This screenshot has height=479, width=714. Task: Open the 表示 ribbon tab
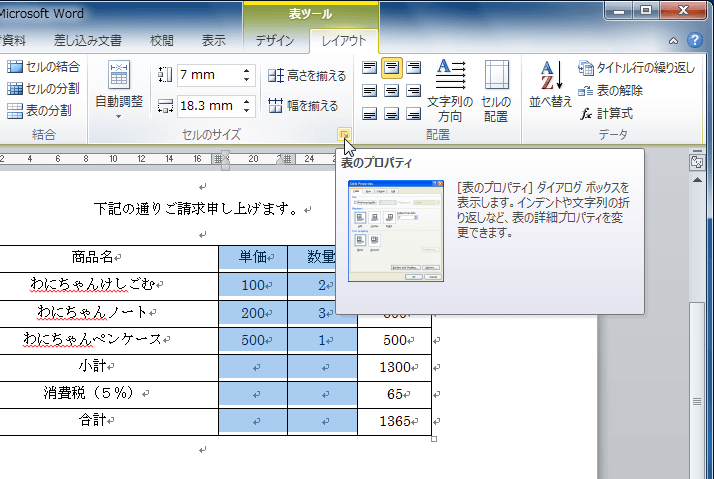coord(214,41)
